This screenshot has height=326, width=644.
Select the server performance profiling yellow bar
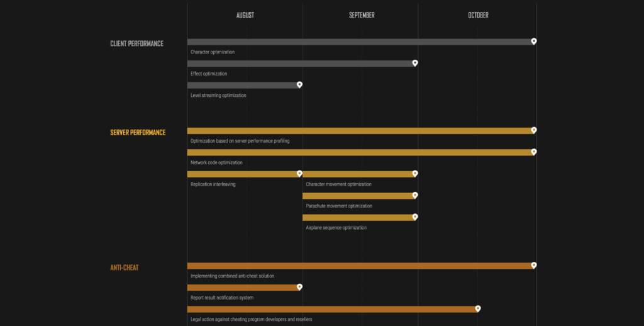[x=359, y=131]
